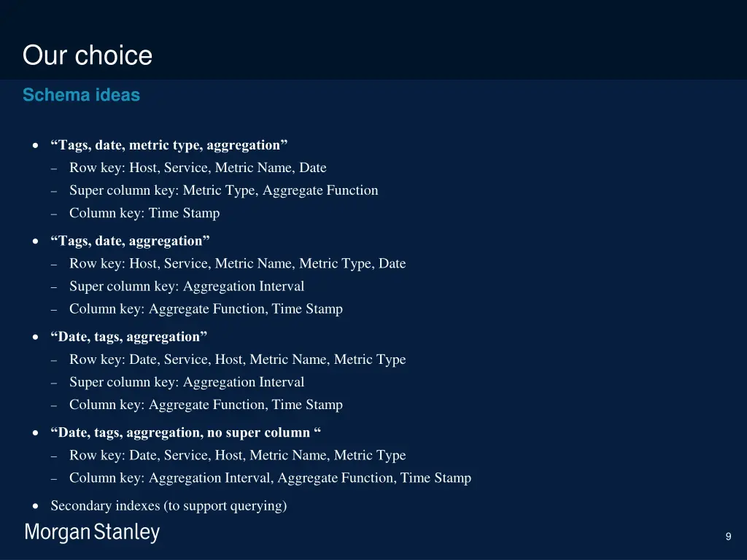This screenshot has width=747, height=560.
Task: Click row key line under "no super column" heading
Action: (237, 455)
